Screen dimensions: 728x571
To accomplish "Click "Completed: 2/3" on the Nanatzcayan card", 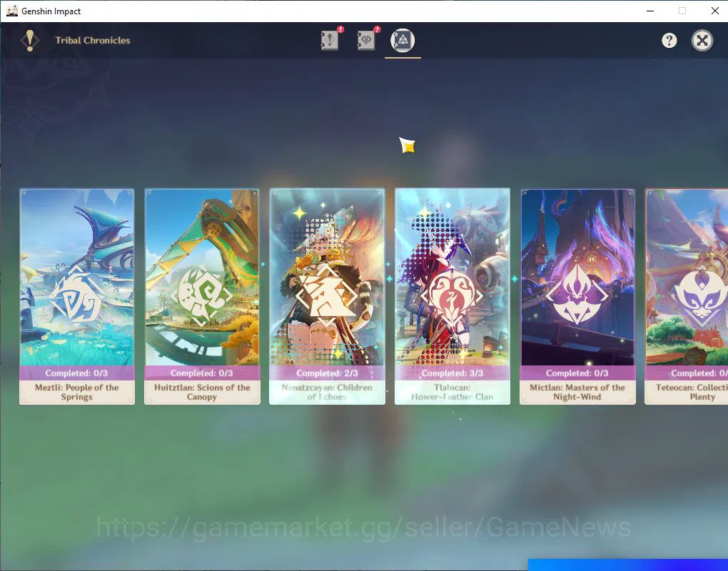I will tap(327, 373).
